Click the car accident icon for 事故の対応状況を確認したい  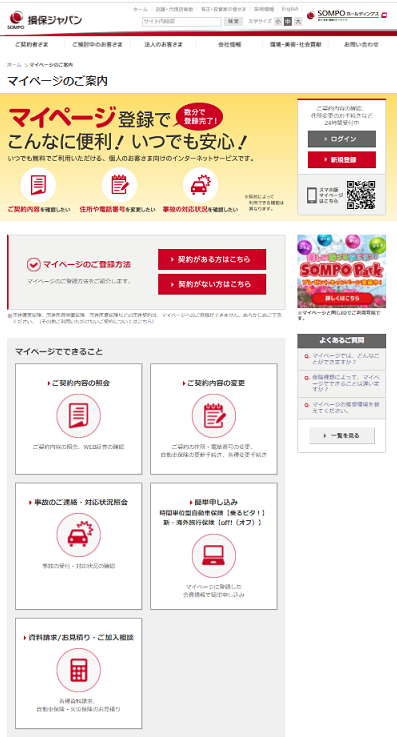point(200,185)
